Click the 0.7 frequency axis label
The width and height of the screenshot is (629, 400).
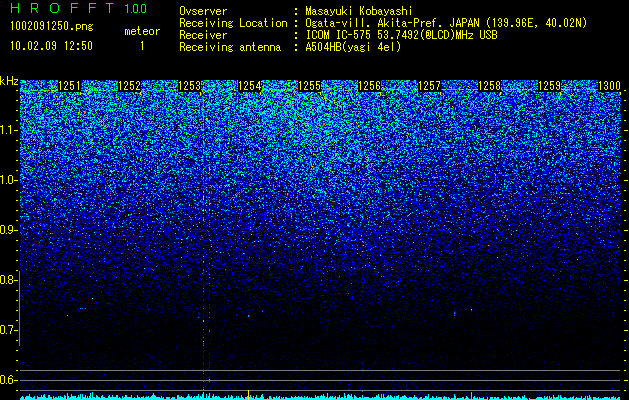[x=8, y=330]
